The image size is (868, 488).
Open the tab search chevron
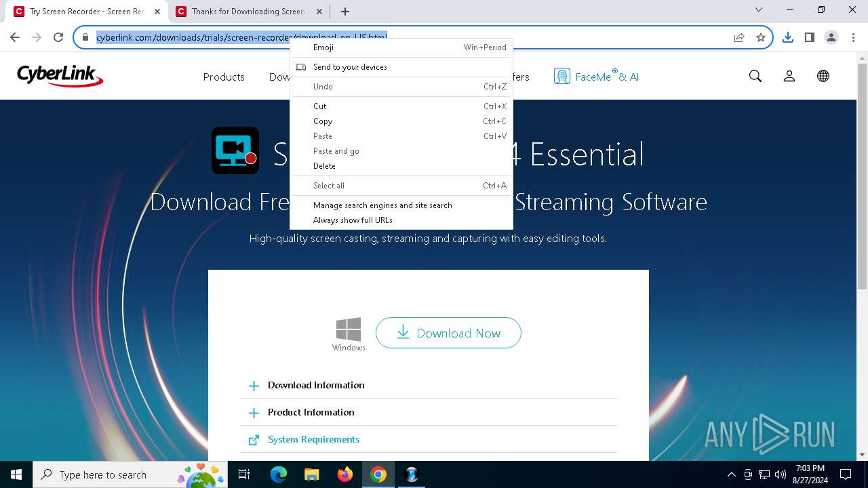759,9
